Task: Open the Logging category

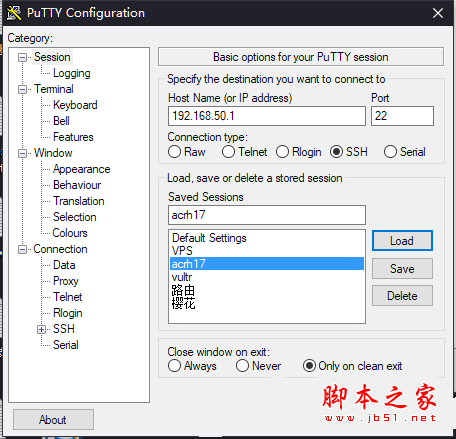Action: tap(71, 73)
